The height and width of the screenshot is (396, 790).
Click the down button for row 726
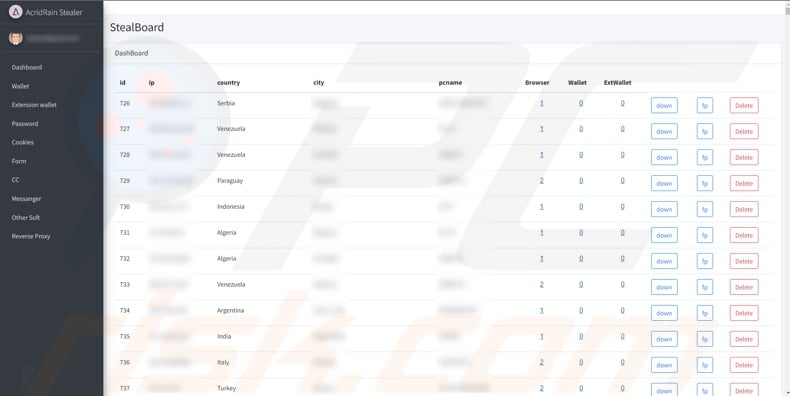pos(664,106)
